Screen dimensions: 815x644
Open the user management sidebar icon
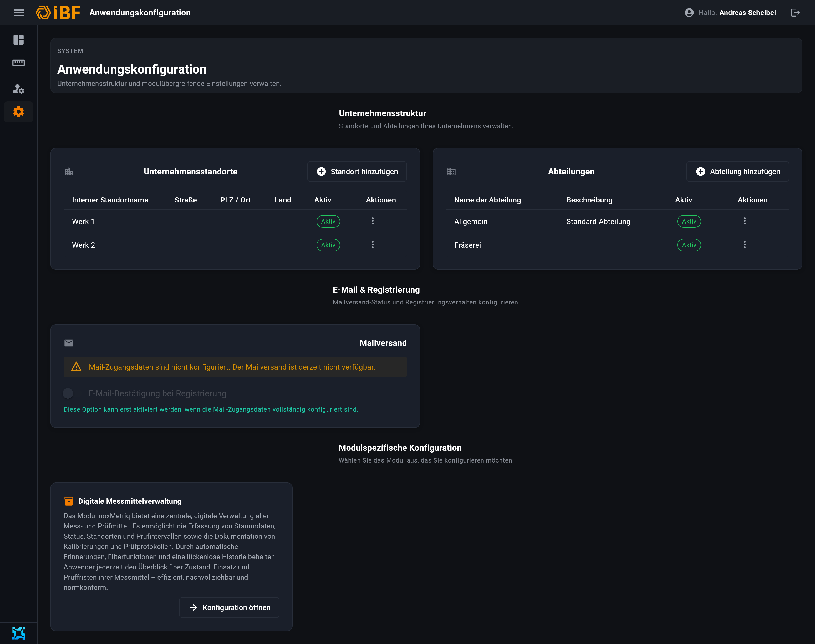pos(18,89)
